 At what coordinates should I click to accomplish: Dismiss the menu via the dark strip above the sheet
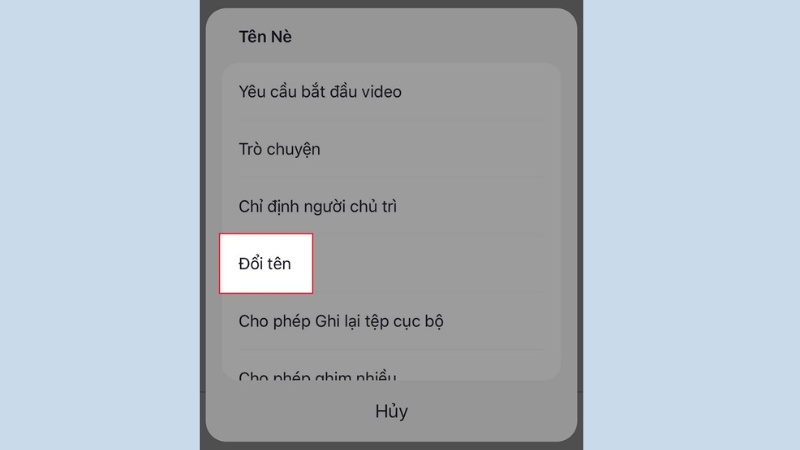pos(391,4)
